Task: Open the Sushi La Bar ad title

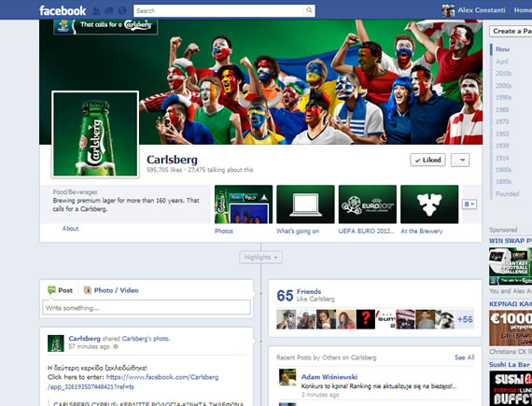Action: click(510, 364)
